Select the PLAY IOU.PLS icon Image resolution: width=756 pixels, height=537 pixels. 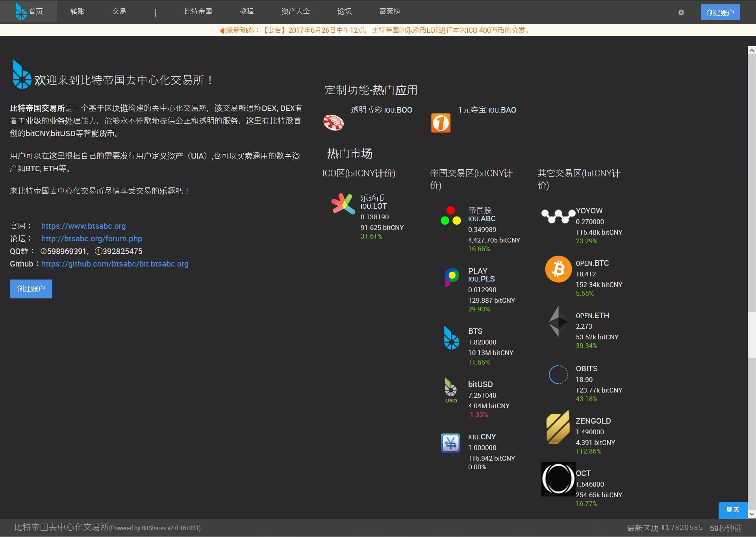click(452, 277)
